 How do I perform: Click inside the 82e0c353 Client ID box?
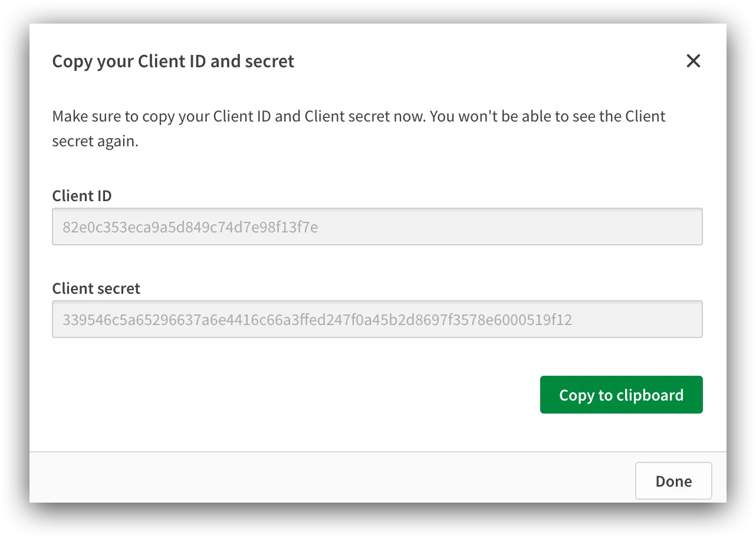377,227
